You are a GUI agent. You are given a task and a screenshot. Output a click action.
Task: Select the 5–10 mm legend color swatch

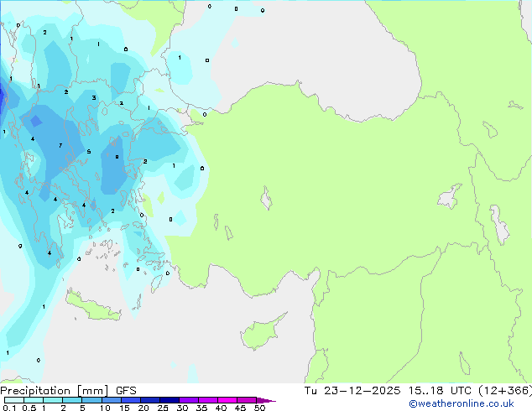pos(92,400)
